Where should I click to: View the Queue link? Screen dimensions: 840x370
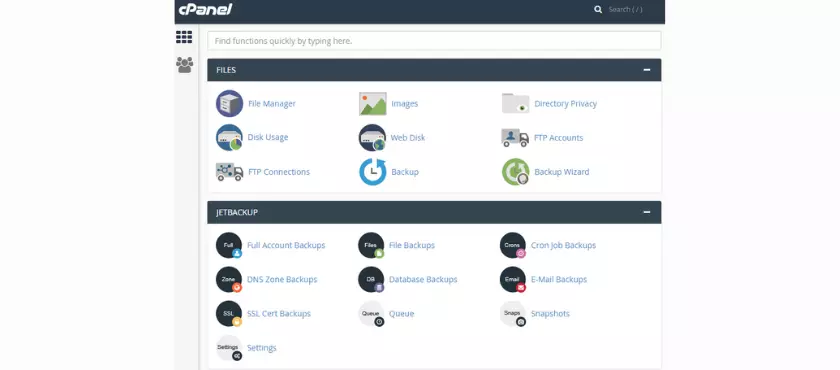click(402, 314)
